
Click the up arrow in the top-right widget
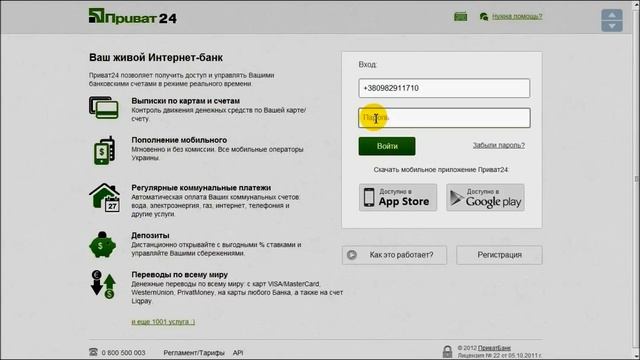pyautogui.click(x=612, y=15)
